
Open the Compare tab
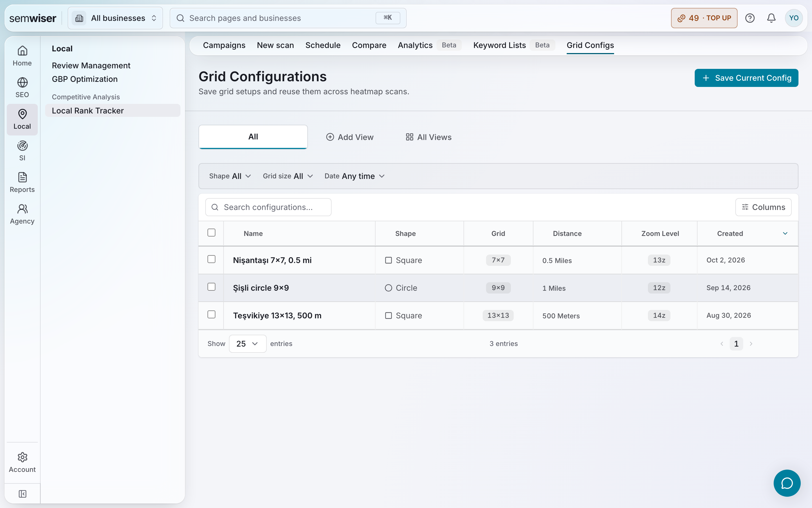point(369,45)
